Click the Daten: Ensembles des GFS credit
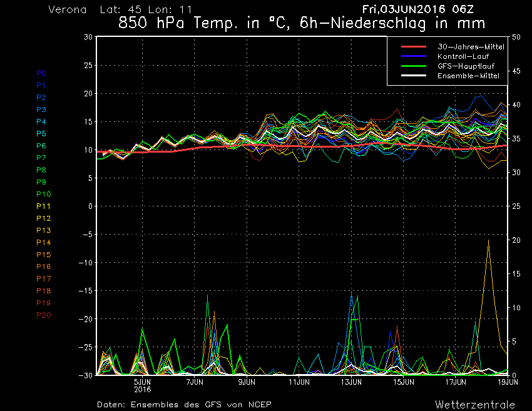 click(x=184, y=405)
